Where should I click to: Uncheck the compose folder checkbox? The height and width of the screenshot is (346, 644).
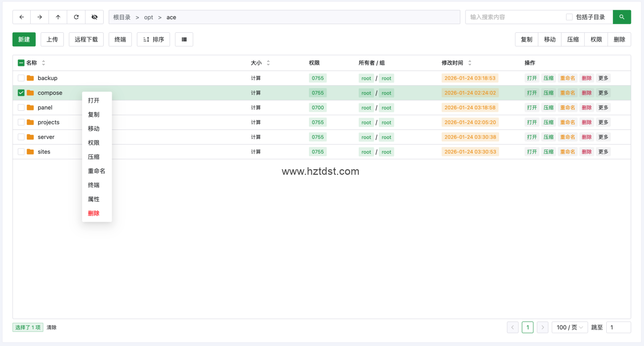21,93
